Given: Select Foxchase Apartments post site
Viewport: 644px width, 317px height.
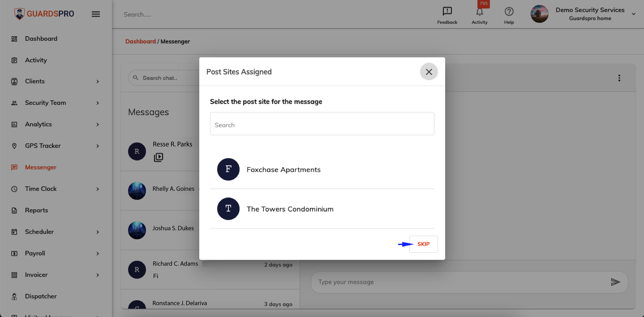Looking at the screenshot, I should click(322, 169).
